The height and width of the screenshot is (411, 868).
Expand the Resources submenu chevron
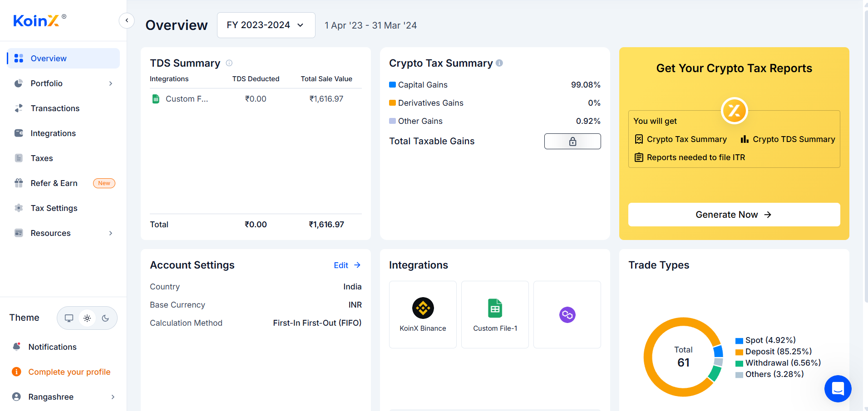click(111, 233)
